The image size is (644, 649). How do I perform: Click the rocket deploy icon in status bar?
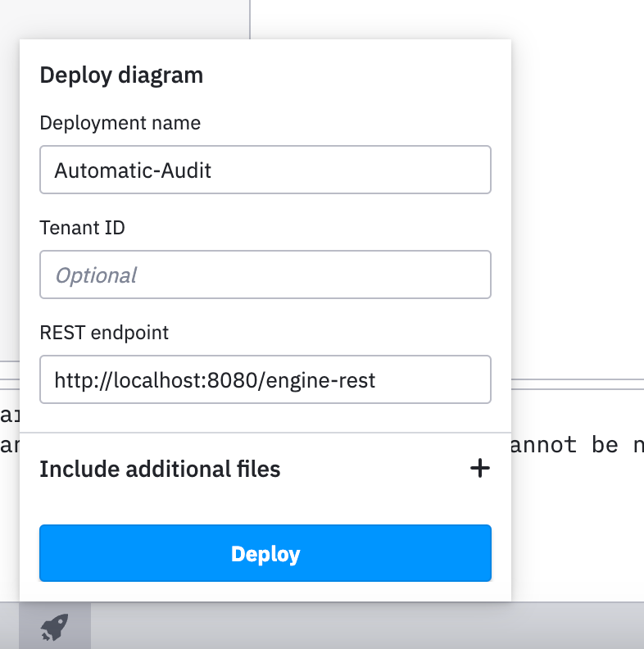[55, 627]
